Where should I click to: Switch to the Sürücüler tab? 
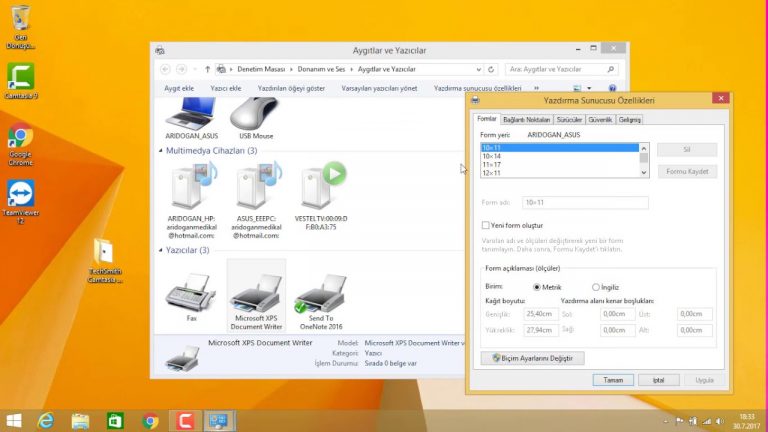pyautogui.click(x=569, y=120)
